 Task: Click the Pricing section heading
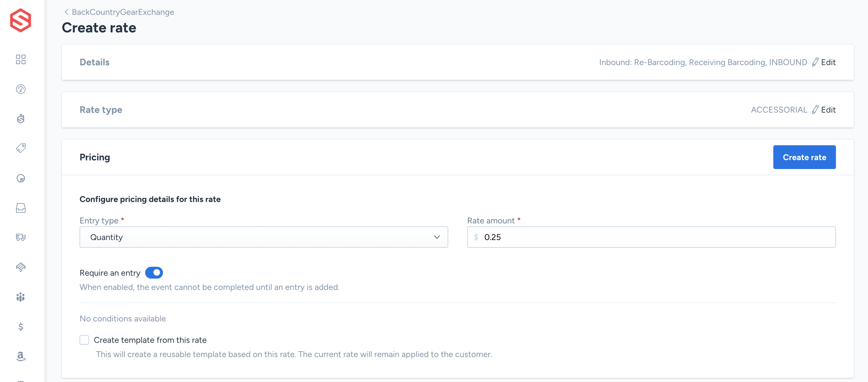[95, 157]
